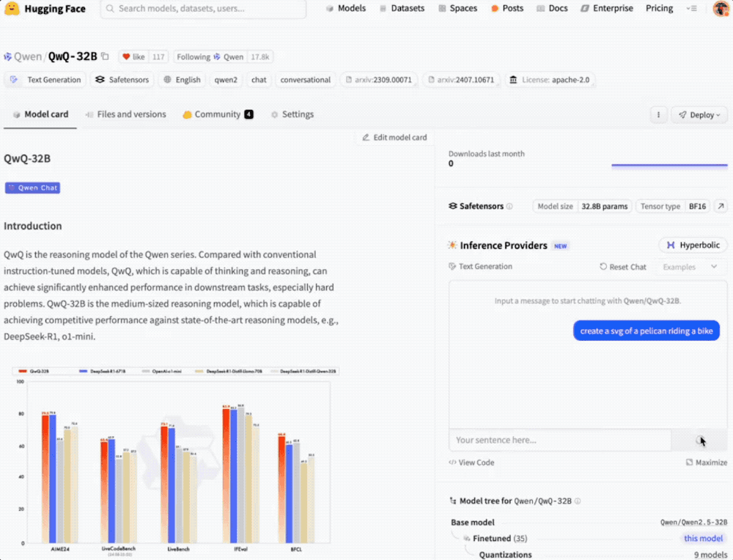Open the Examples dropdown
This screenshot has height=560, width=733.
point(690,267)
